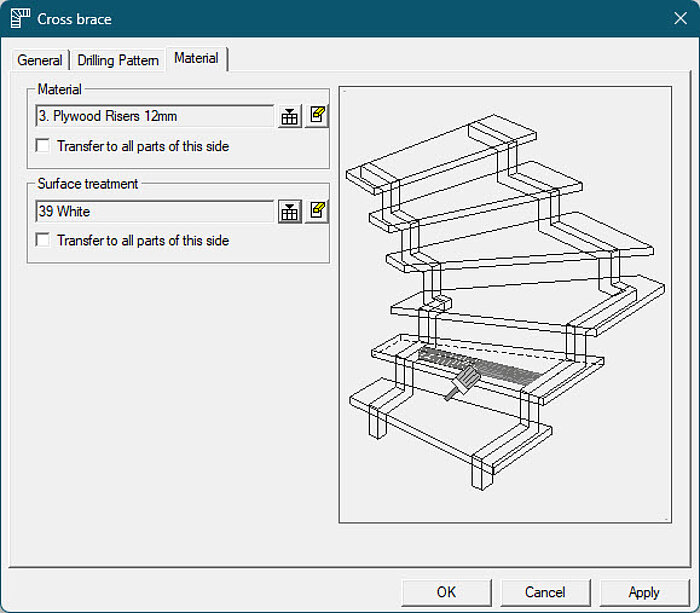Click the edit material icon beside Plywood Risers
The height and width of the screenshot is (613, 700).
tap(317, 117)
